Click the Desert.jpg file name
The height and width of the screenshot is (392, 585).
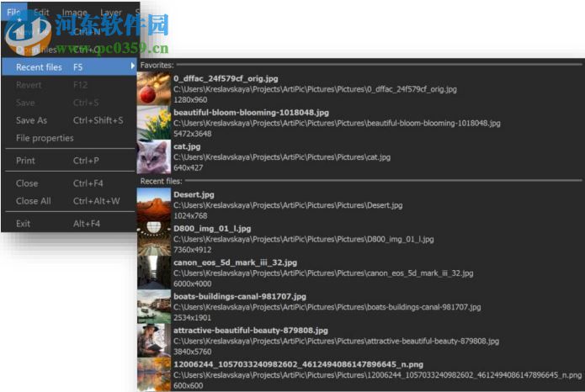(194, 194)
